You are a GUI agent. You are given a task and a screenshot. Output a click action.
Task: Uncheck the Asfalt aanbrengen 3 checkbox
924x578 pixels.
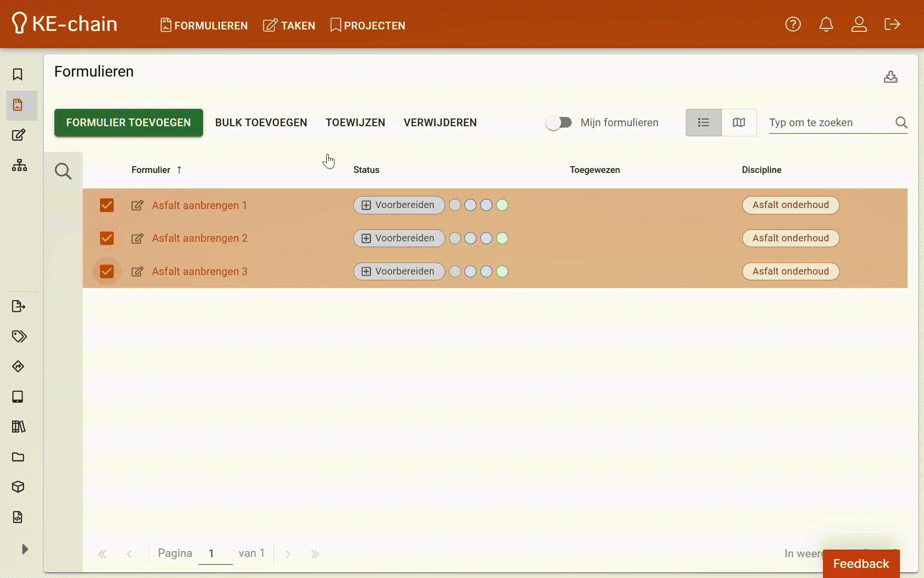click(x=107, y=271)
